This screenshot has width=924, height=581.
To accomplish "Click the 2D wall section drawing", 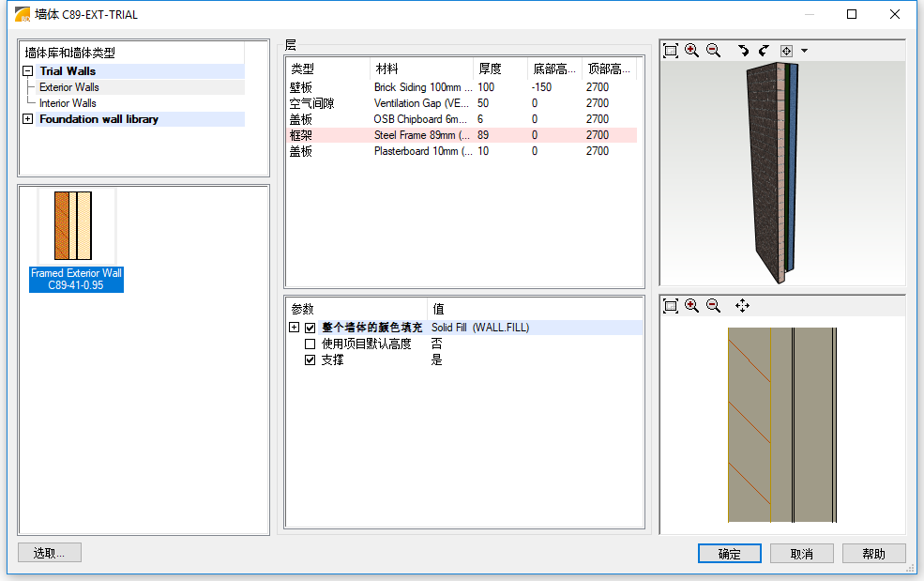I will [x=782, y=424].
